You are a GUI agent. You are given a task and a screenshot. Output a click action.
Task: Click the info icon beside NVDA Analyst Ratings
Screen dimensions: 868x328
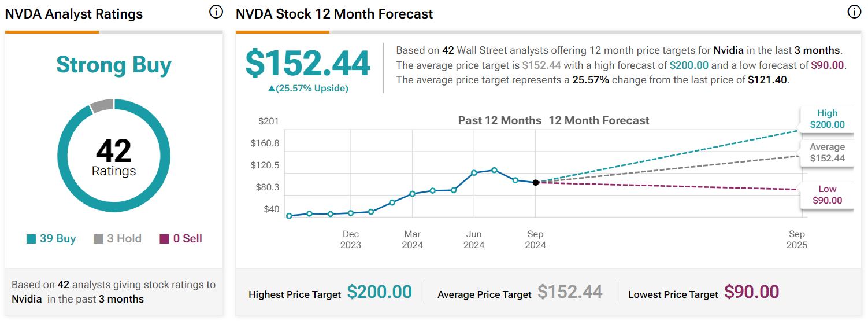click(x=216, y=12)
